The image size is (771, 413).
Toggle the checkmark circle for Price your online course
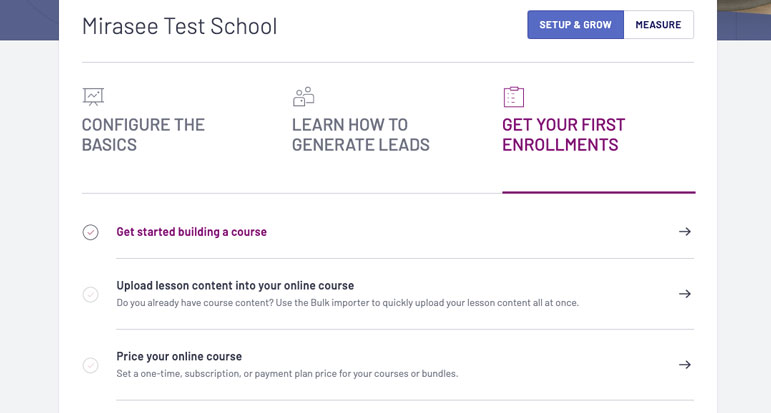coord(90,365)
